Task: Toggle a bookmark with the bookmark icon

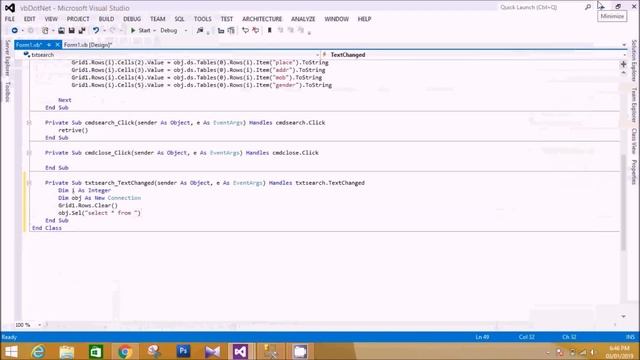Action: pyautogui.click(x=269, y=31)
